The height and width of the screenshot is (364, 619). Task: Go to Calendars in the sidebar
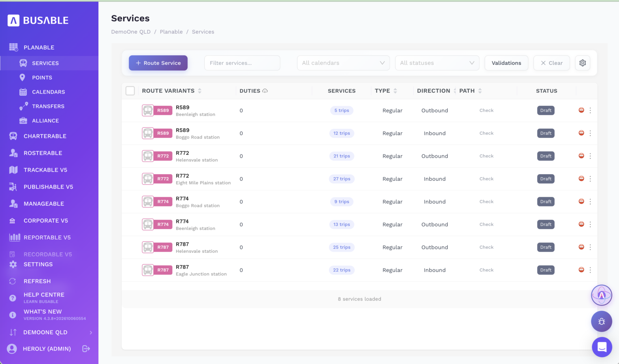pos(49,92)
